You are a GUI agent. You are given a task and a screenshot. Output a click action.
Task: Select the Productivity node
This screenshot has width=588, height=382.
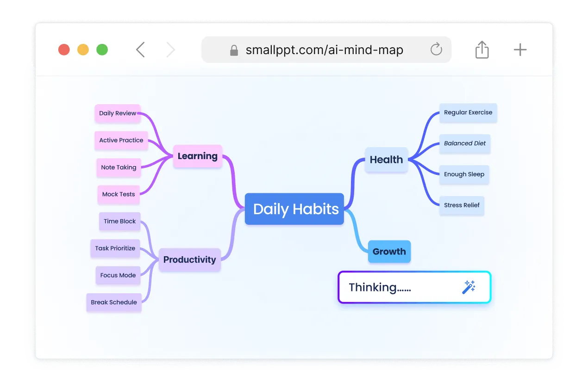[x=189, y=260]
